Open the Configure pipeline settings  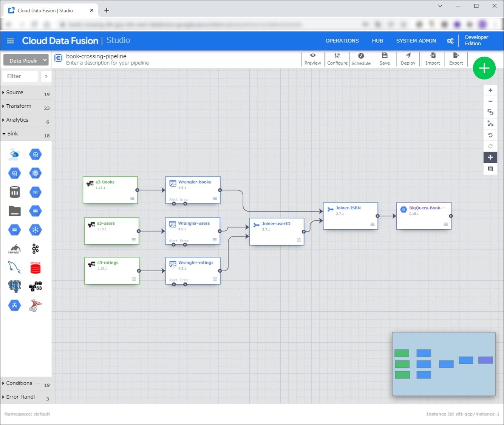coord(337,59)
